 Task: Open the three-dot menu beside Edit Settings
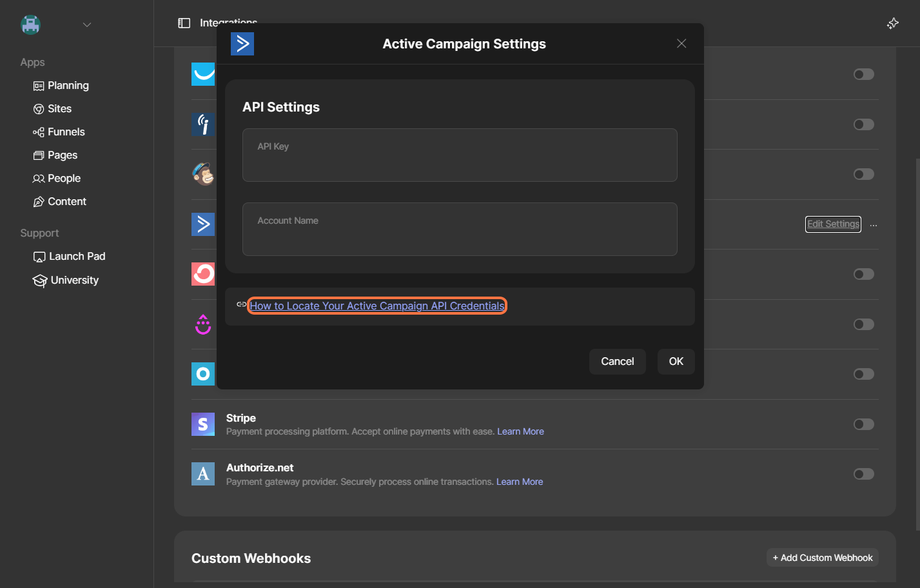pos(874,225)
